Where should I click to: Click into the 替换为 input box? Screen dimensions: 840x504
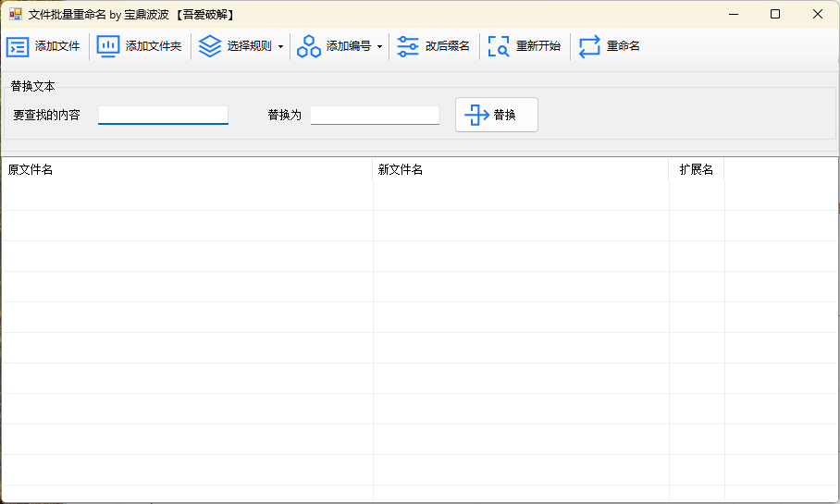click(x=375, y=115)
